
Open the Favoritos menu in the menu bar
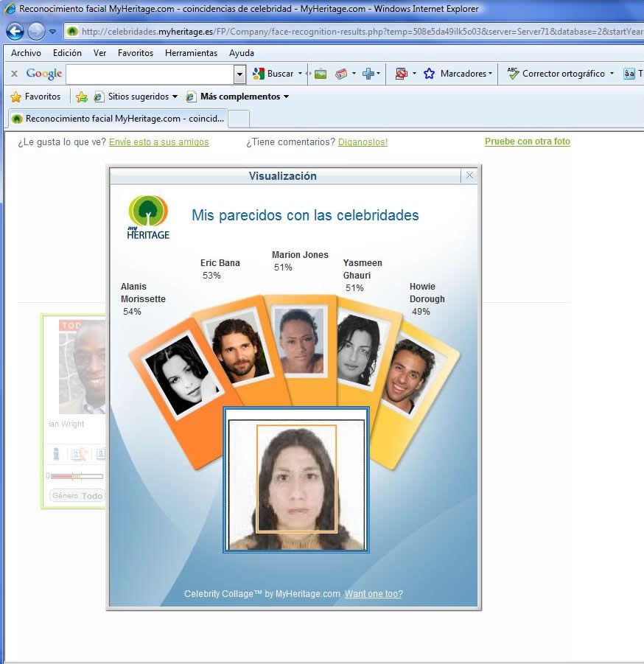136,53
